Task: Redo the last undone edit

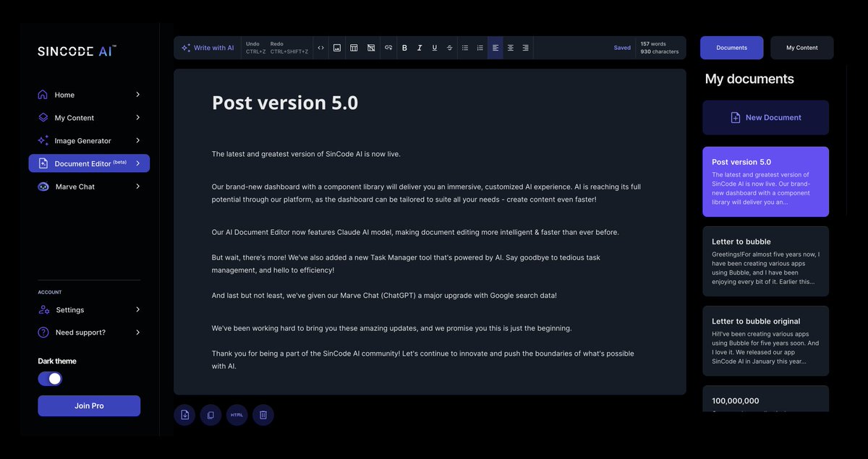Action: (x=289, y=48)
